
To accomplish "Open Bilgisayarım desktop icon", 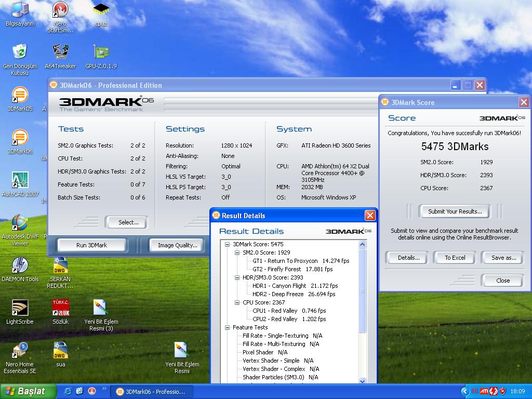I will (x=20, y=14).
